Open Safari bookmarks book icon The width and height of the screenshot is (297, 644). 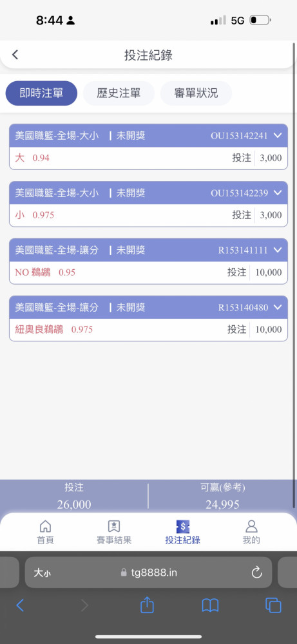point(210,606)
